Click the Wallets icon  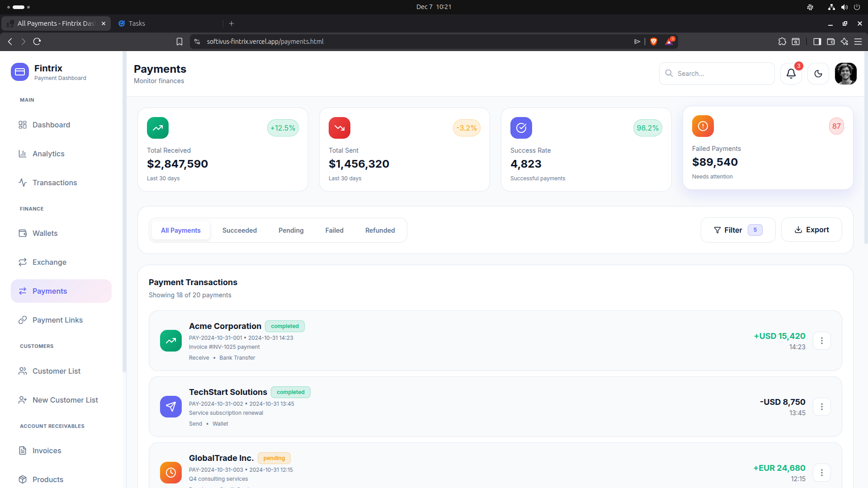point(23,233)
